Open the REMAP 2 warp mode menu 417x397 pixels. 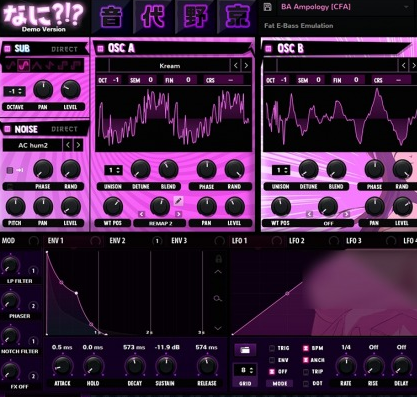pos(160,223)
